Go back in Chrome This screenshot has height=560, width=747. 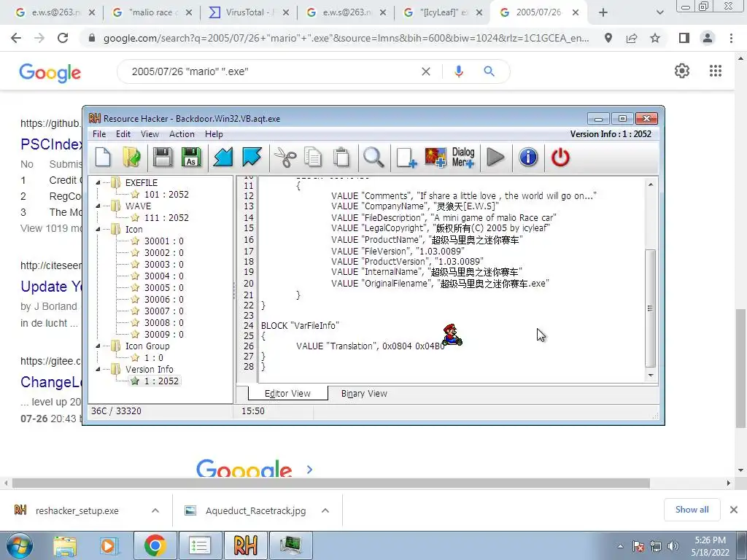point(16,38)
